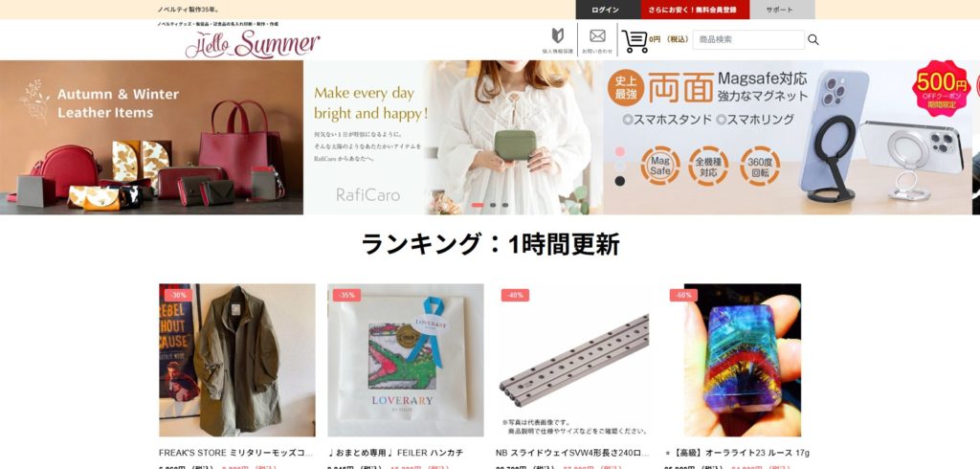Open the FREAK'S STORE ミリタリーモッズコート link
The height and width of the screenshot is (469, 980).
click(235, 453)
